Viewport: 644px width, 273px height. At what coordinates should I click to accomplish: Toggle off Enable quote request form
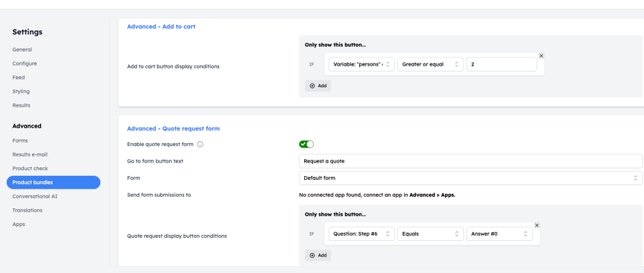click(x=306, y=144)
